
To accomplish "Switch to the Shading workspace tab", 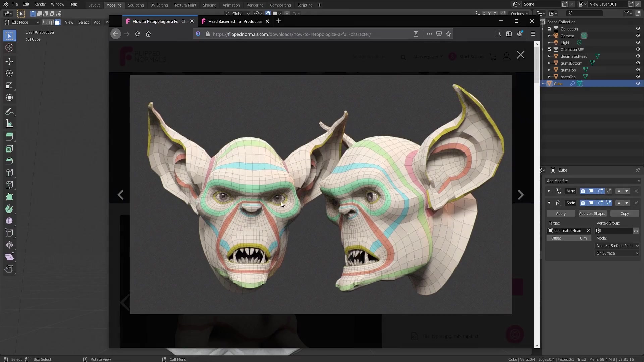I will point(209,5).
